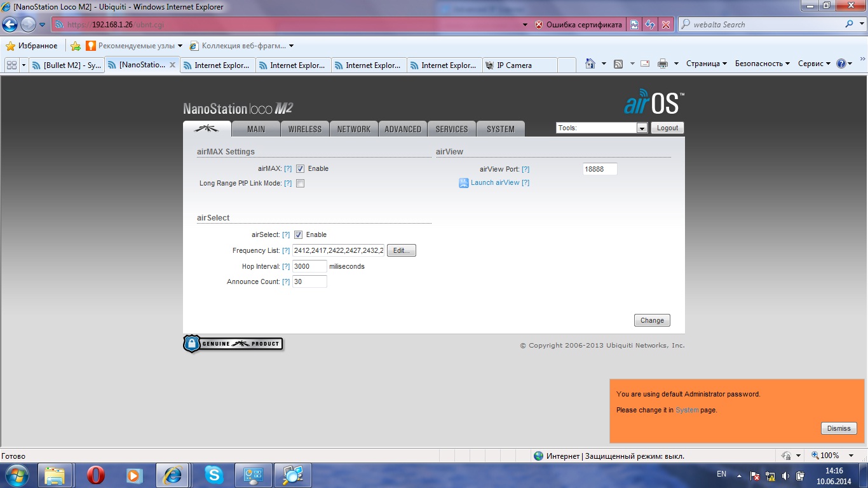Open the NETWORK tab
The image size is (868, 488).
pos(354,129)
